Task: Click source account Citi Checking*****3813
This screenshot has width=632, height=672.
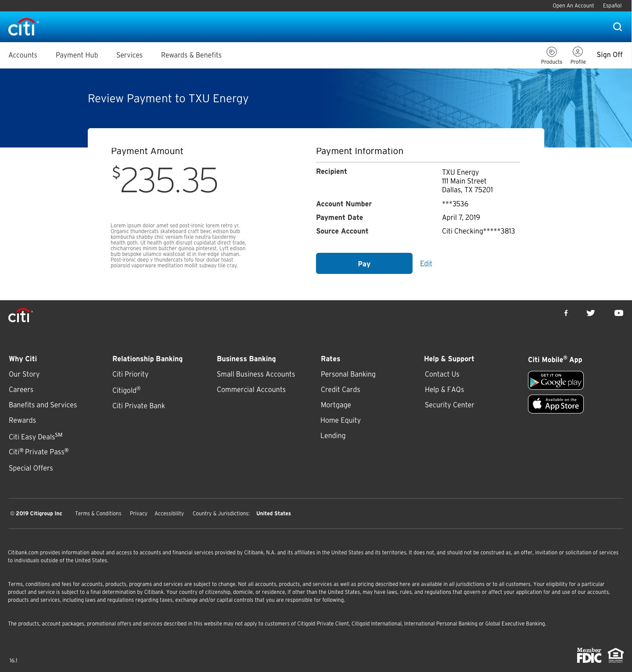Action: (x=478, y=231)
